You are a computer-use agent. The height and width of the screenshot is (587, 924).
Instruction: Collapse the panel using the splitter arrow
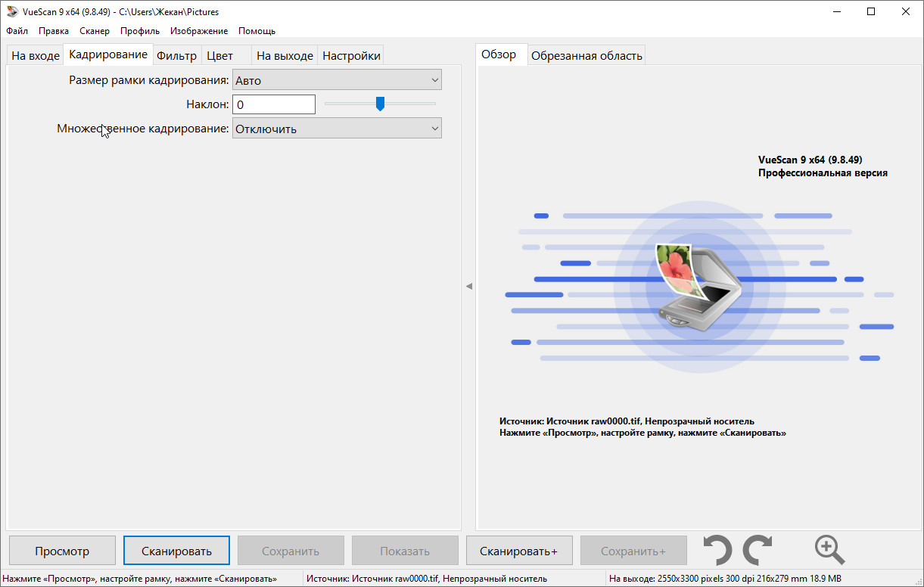469,286
